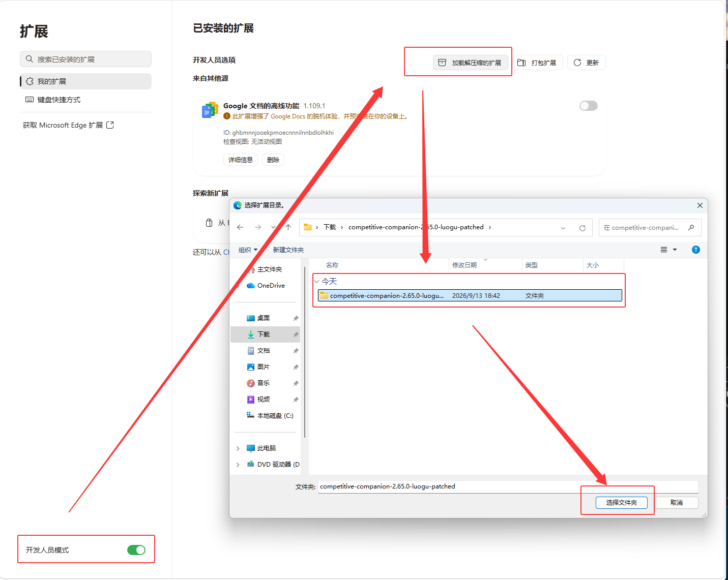
Task: Open 键盘快捷方式 in the sidebar
Action: 85,100
